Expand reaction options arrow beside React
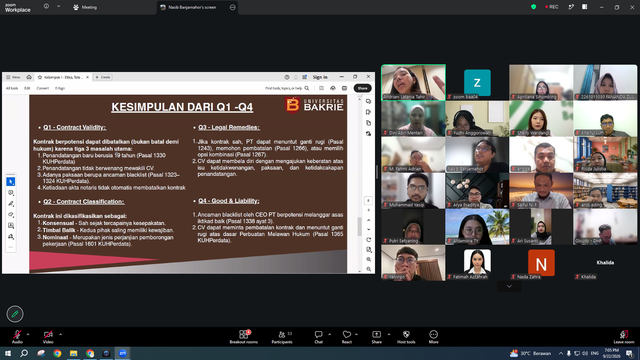Screen dimensions: 640x360 point(356,334)
